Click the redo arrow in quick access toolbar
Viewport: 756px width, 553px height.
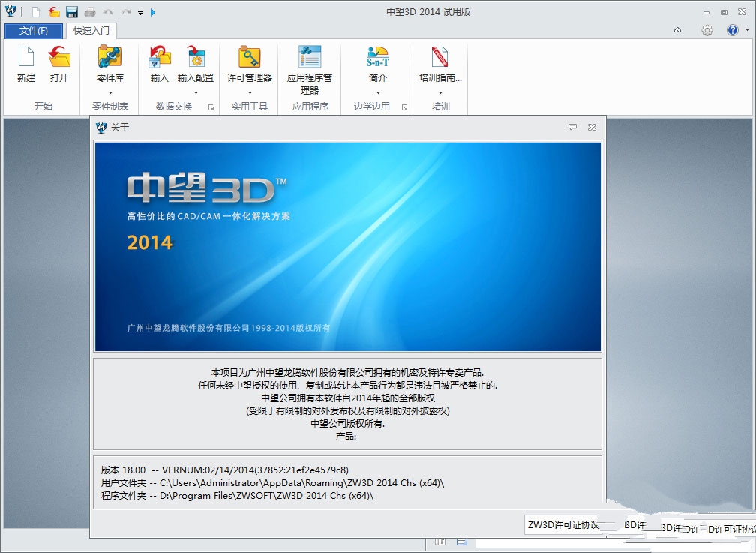(x=126, y=12)
